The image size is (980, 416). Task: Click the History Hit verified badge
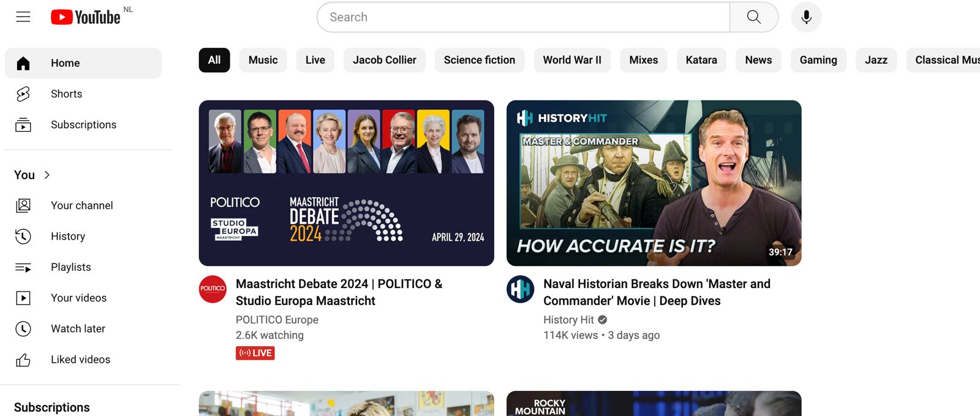pyautogui.click(x=603, y=320)
